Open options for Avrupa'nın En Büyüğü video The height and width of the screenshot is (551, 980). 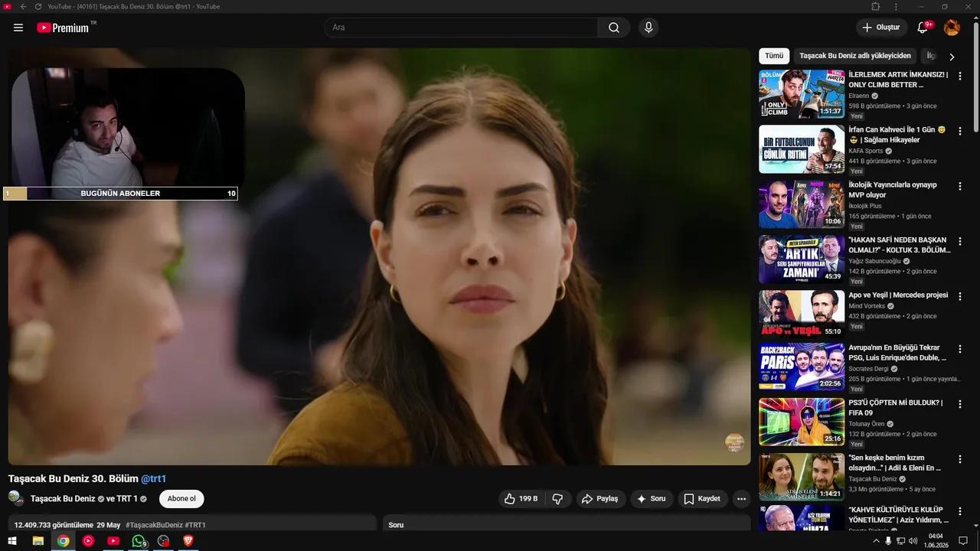coord(959,348)
